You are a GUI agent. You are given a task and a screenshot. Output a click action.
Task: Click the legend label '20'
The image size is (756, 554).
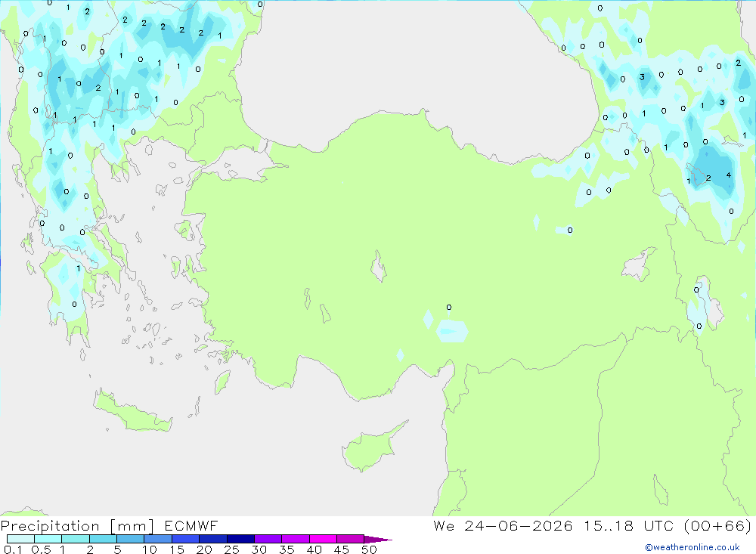(x=204, y=549)
